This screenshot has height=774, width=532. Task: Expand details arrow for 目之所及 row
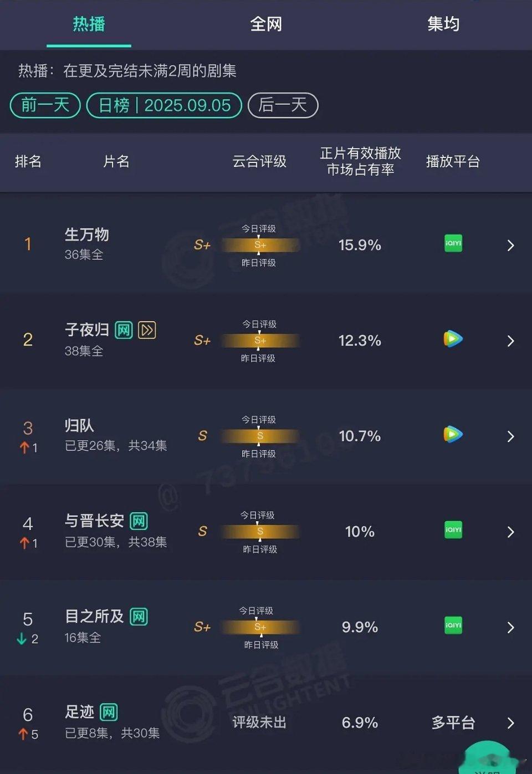click(511, 628)
